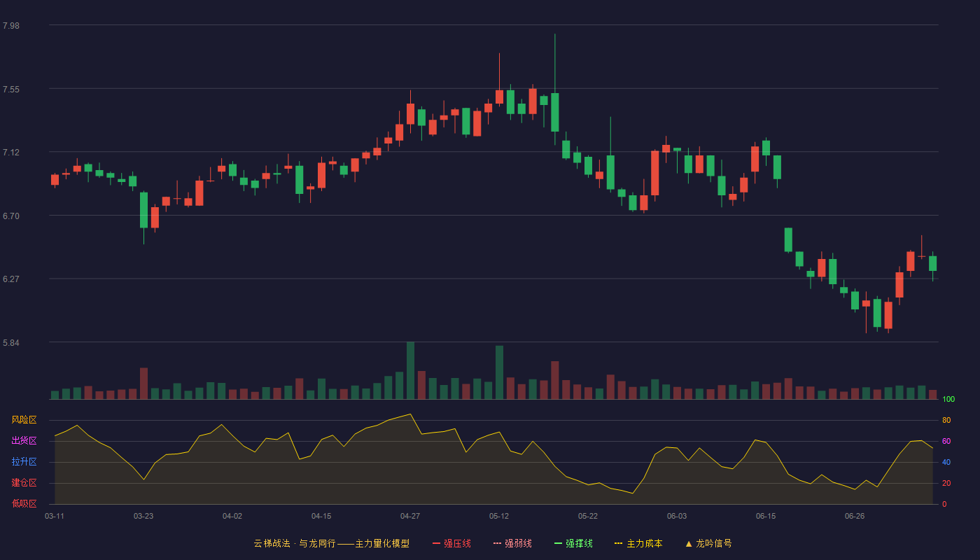This screenshot has height=560, width=980.
Task: Click the 7.12 price axis label
Action: (x=11, y=153)
